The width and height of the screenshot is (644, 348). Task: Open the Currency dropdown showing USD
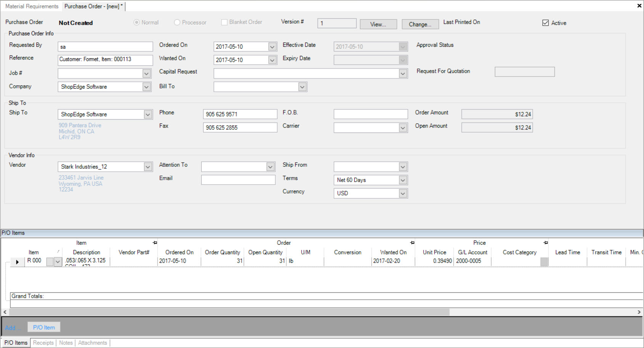(403, 193)
